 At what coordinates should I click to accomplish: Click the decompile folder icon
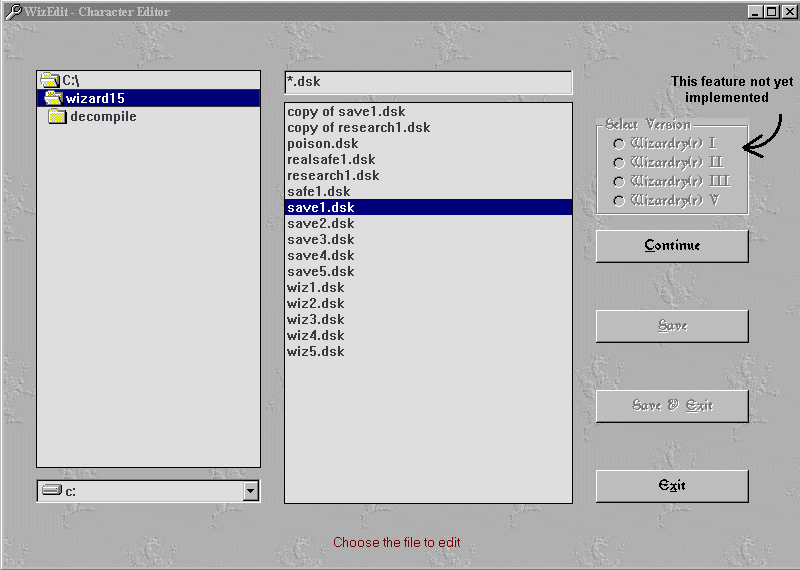click(x=58, y=116)
